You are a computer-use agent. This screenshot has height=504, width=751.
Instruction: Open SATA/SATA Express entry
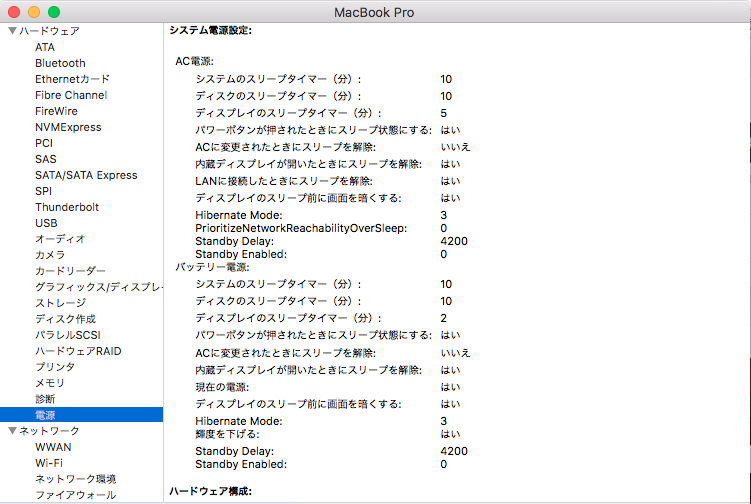tap(86, 175)
